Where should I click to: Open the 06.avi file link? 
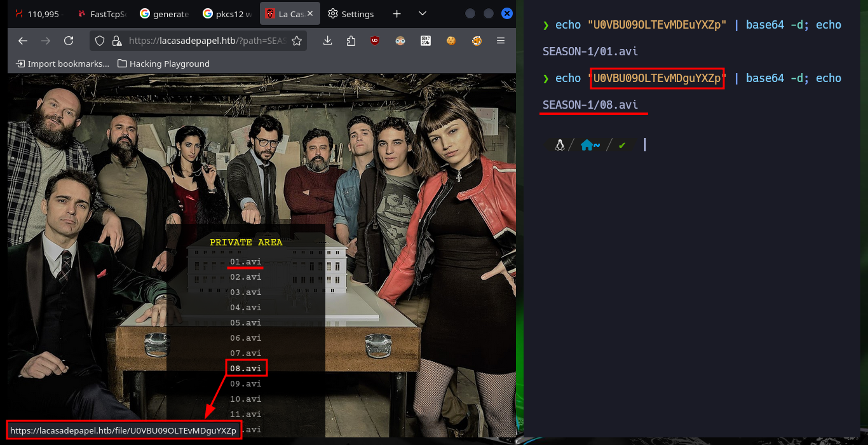point(245,338)
